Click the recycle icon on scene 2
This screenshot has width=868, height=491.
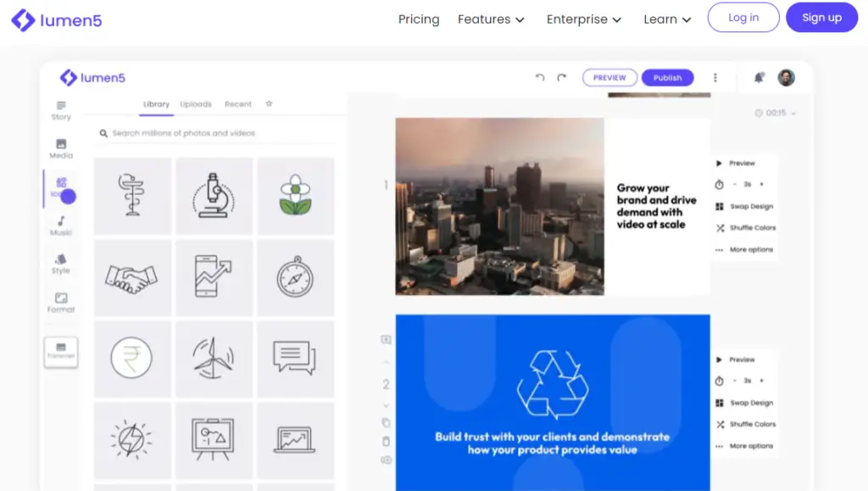tap(553, 383)
